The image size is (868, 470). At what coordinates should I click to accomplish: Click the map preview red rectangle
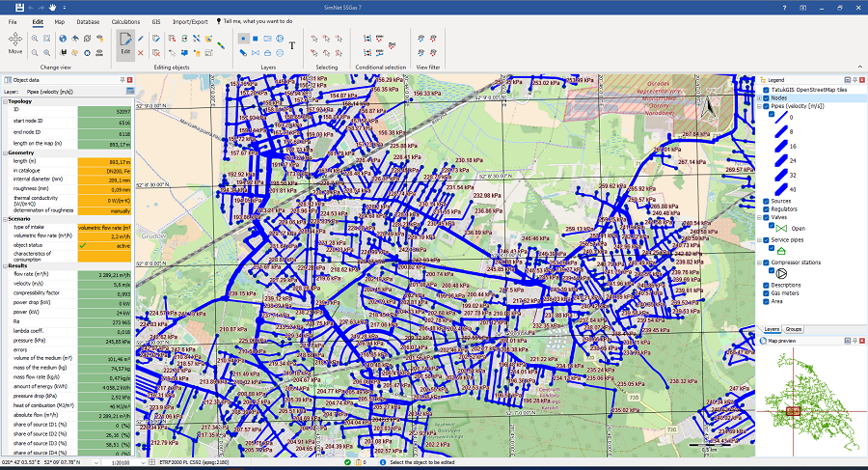[x=794, y=411]
